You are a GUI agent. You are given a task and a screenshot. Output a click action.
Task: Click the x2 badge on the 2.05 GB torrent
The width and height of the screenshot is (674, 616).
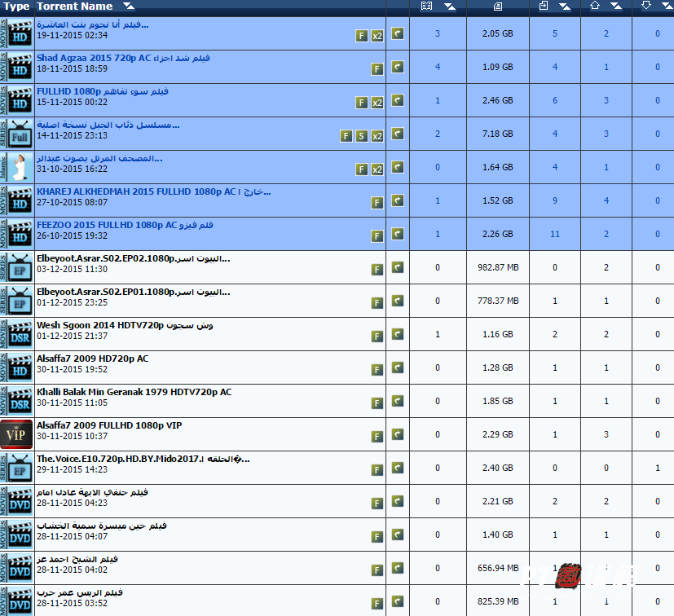[377, 36]
